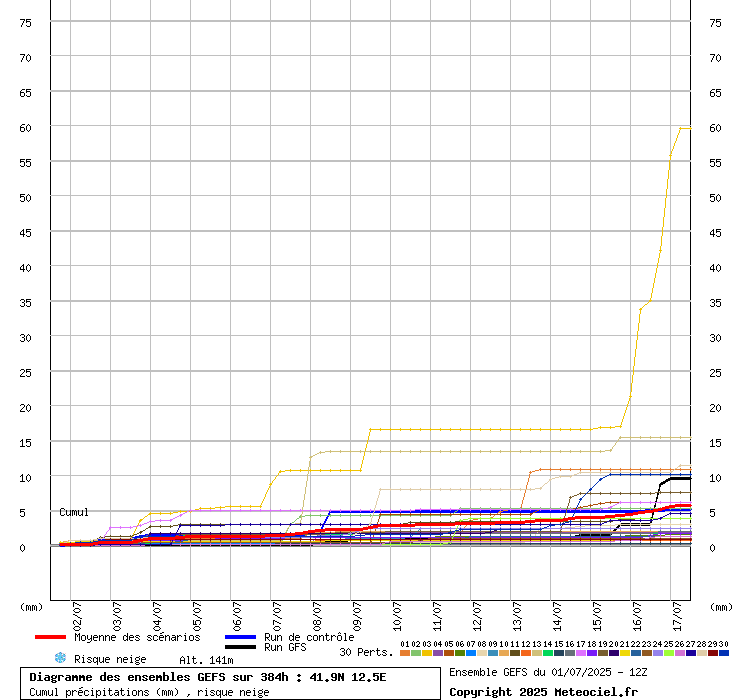Click the 'Risque neige' legend text
The width and height of the screenshot is (740, 700).
pos(110,659)
